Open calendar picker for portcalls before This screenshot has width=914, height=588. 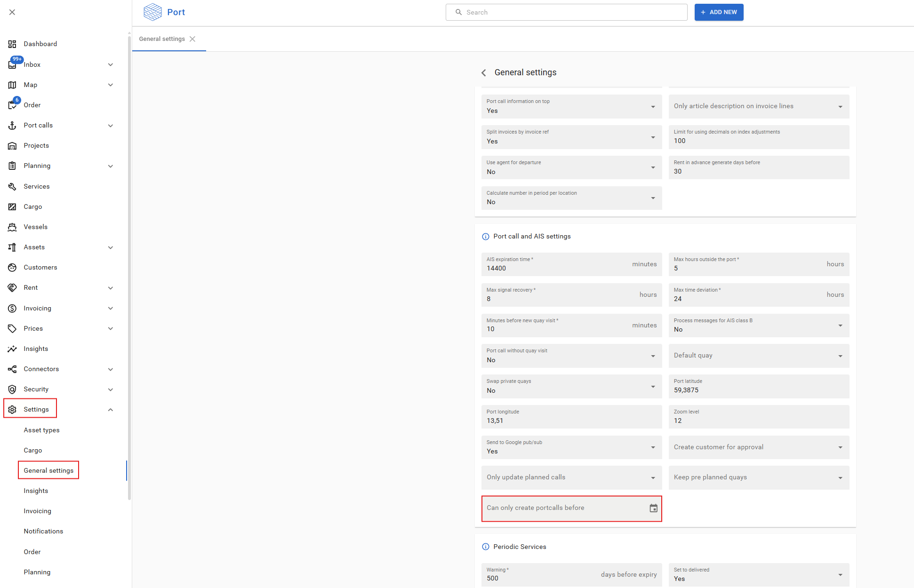click(653, 508)
